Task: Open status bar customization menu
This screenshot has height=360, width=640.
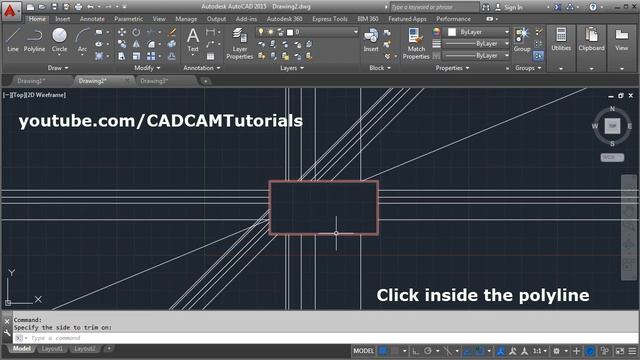Action: 632,351
